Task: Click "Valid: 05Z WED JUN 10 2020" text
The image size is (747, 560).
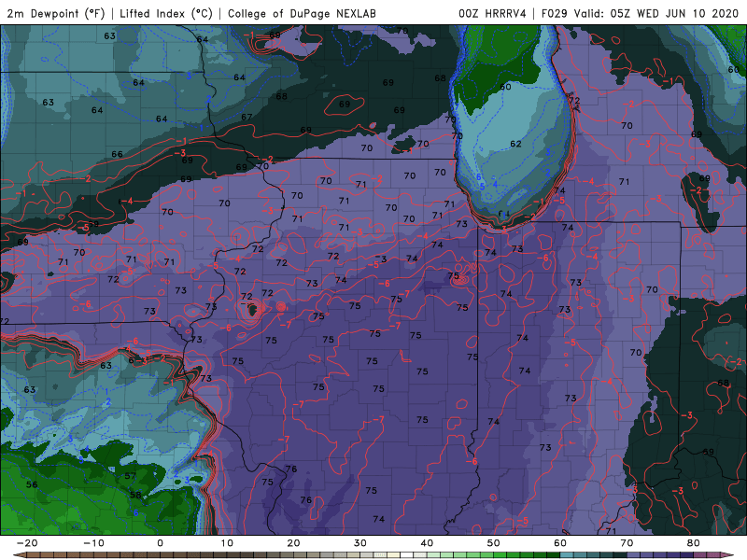Action: pos(656,14)
